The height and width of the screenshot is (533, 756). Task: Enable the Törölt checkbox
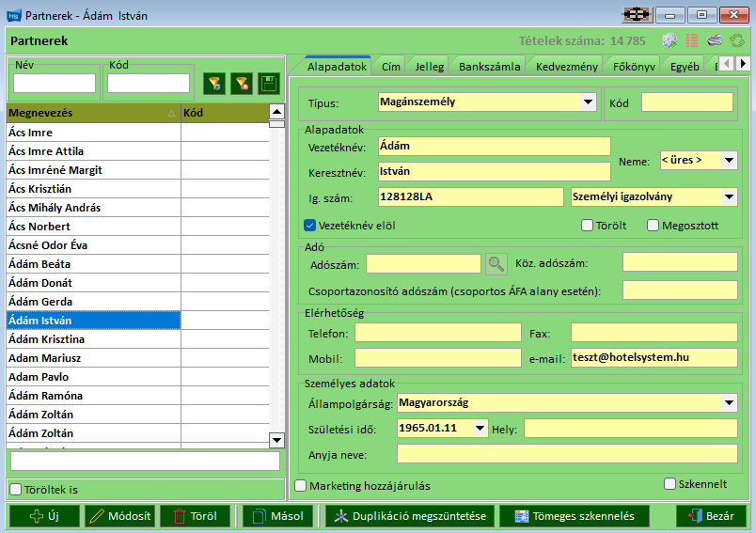(587, 225)
